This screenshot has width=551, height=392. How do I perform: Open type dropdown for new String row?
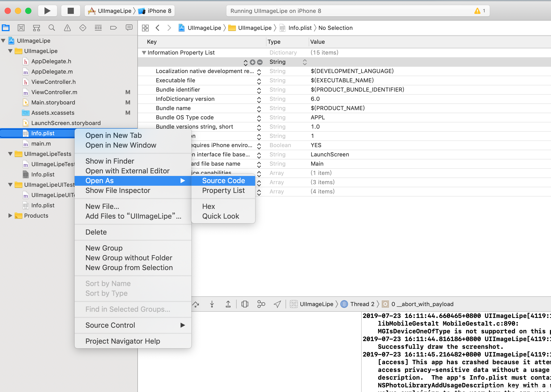[x=305, y=62]
